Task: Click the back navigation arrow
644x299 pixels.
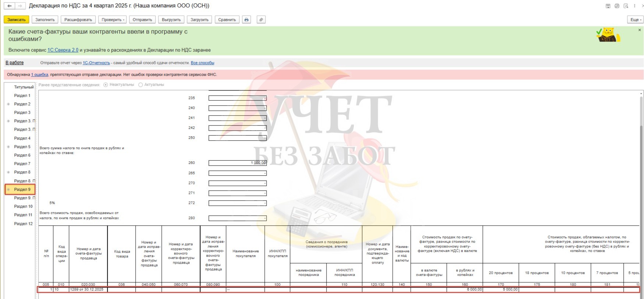Action: (10, 6)
